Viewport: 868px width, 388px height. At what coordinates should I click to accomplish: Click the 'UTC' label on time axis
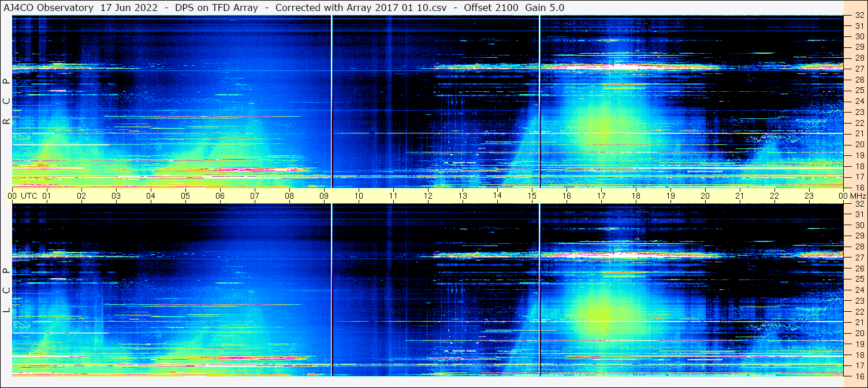(29, 196)
